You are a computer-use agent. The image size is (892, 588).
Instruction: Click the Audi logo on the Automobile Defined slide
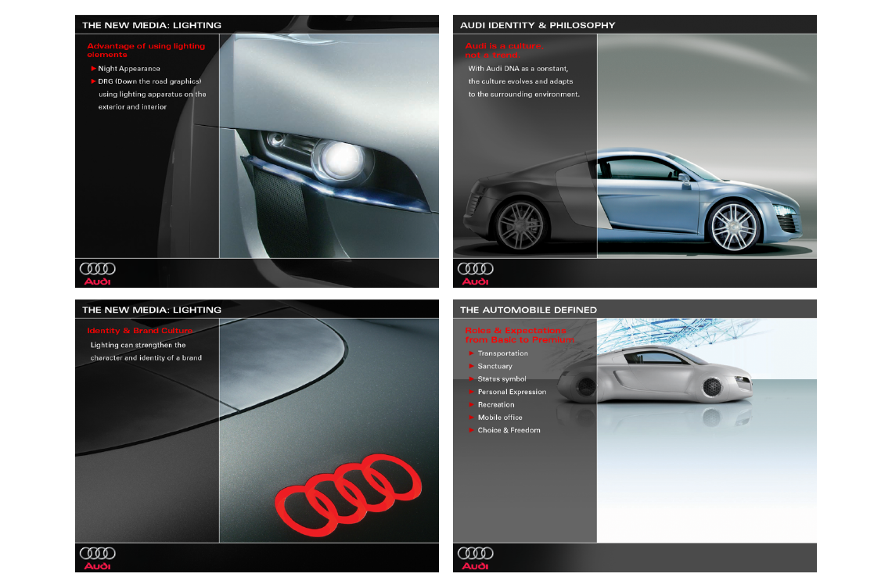(476, 556)
